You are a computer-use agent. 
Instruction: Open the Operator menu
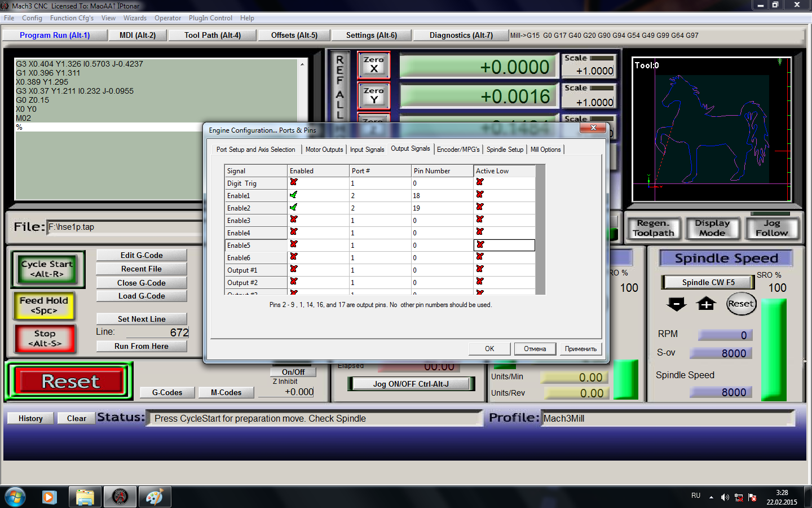167,18
